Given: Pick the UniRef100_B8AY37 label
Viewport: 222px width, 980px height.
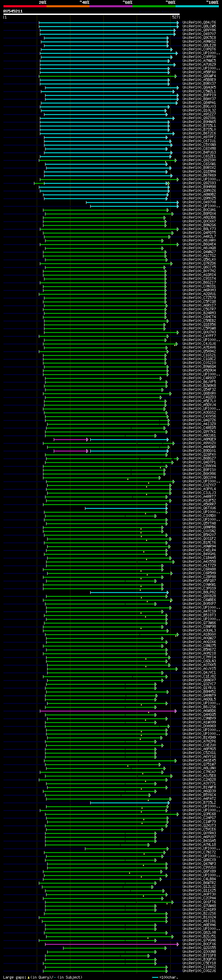Looking at the screenshot, I should coord(199,99).
